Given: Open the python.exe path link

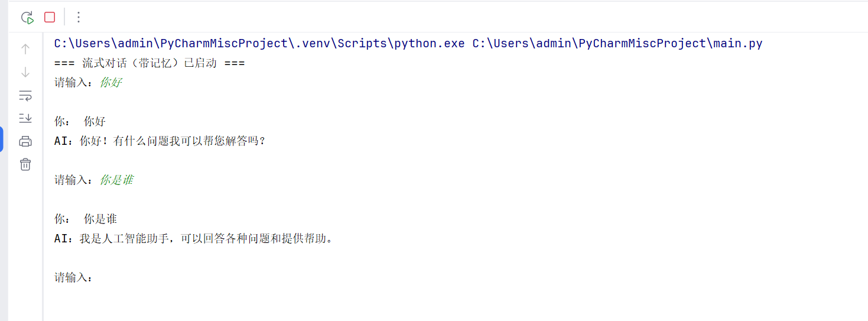Looking at the screenshot, I should point(259,43).
